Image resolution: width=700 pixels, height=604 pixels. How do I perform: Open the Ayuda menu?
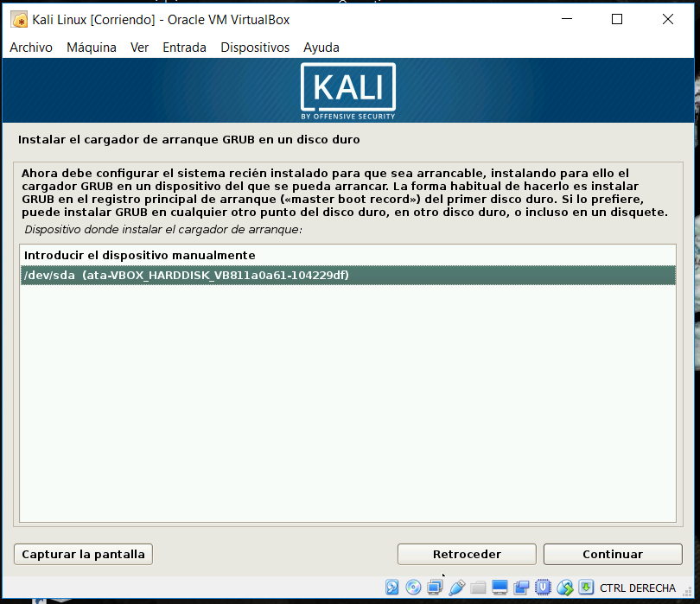point(321,48)
